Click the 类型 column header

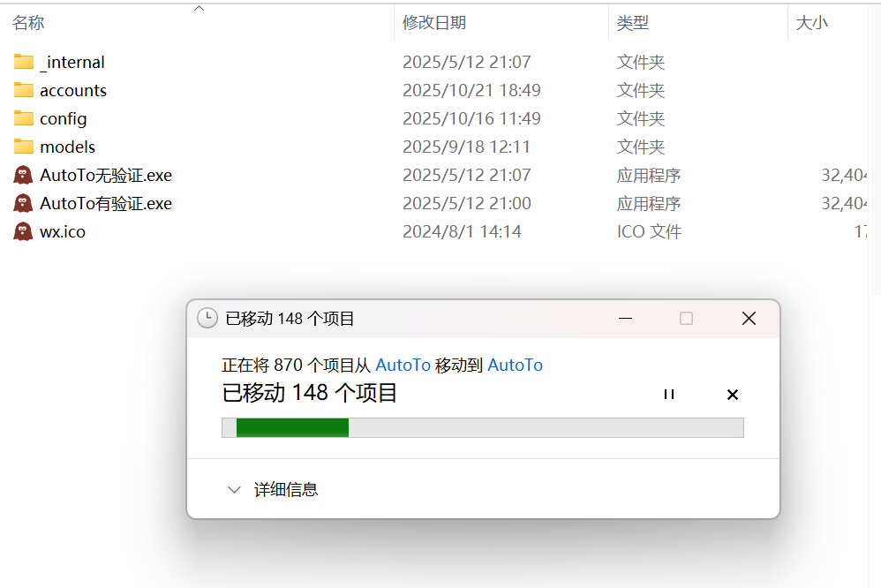[633, 23]
